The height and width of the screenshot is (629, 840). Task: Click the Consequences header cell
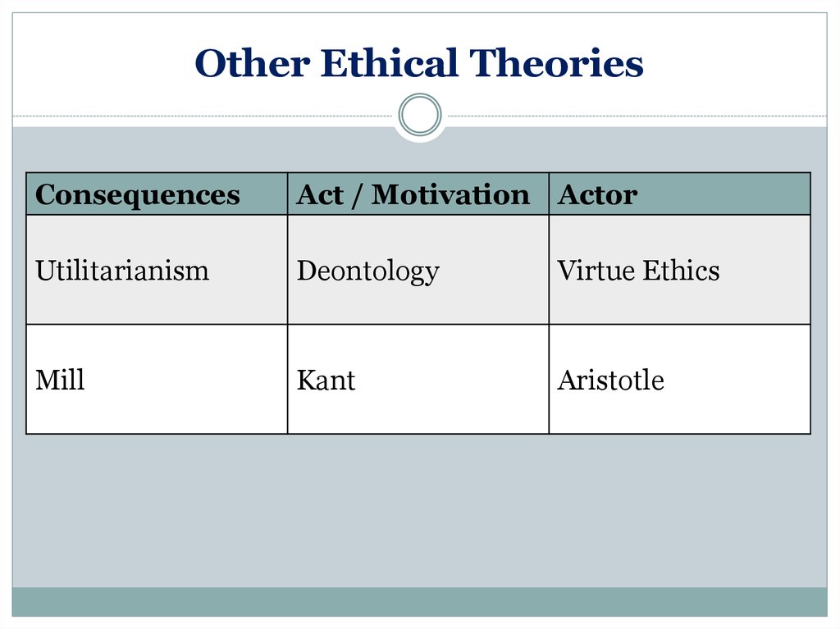click(x=157, y=194)
